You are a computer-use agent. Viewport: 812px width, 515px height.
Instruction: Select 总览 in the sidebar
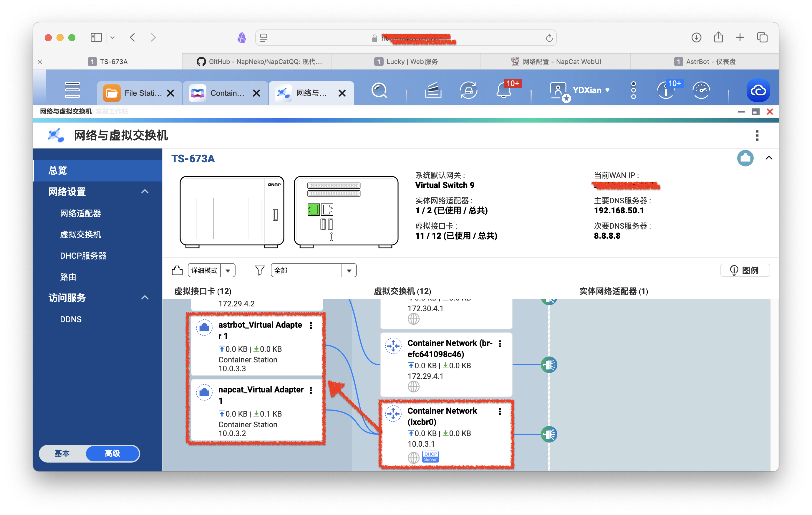pos(98,170)
